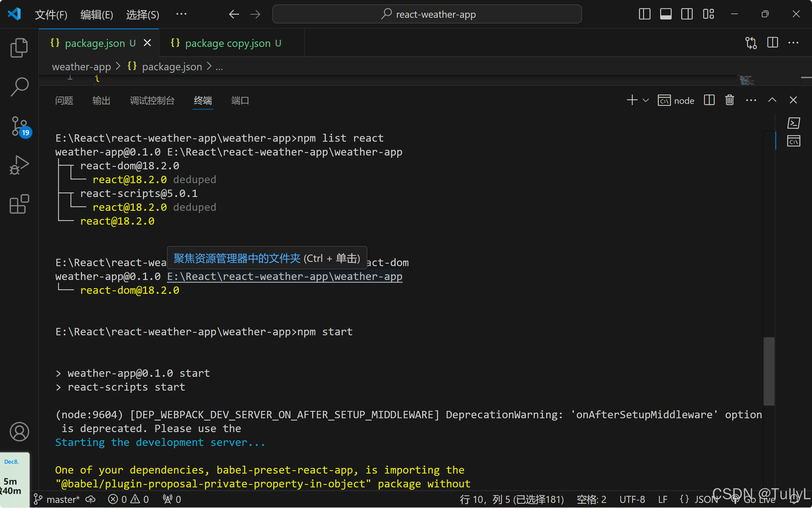Click the terminal vertical scrollbar thumb
Image resolution: width=812 pixels, height=508 pixels.
coord(769,371)
